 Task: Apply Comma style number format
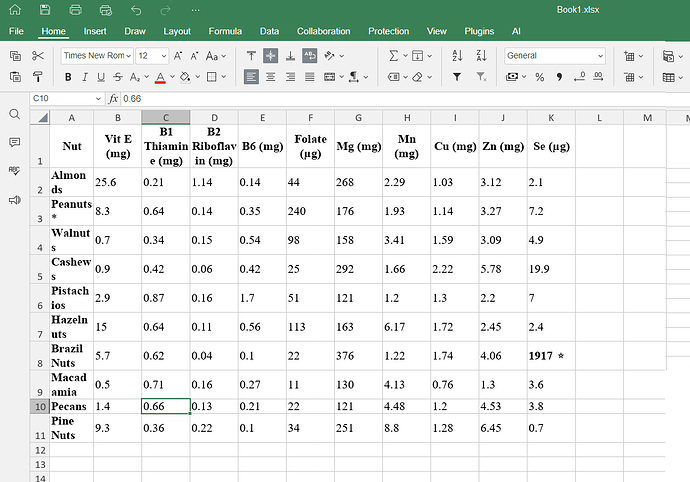click(559, 77)
